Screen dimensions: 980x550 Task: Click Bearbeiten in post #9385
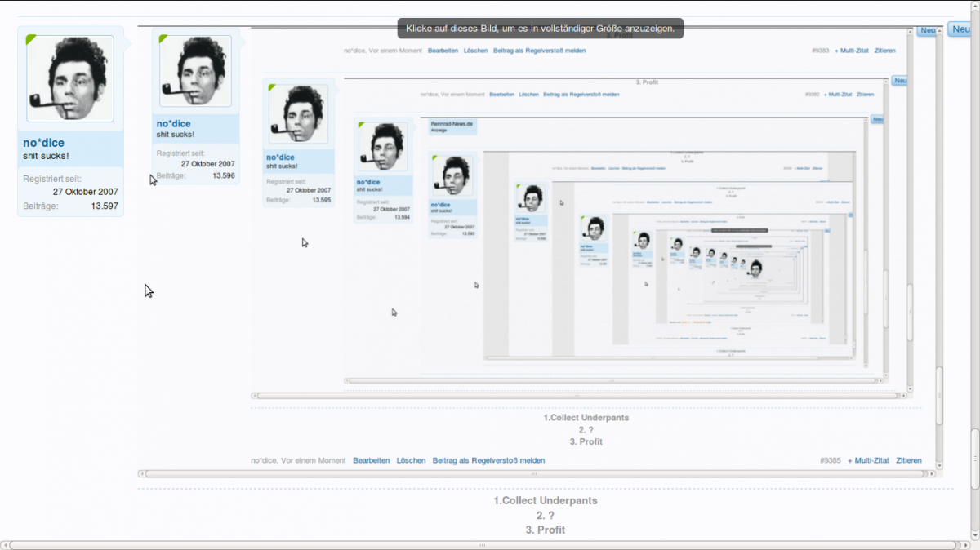point(371,460)
